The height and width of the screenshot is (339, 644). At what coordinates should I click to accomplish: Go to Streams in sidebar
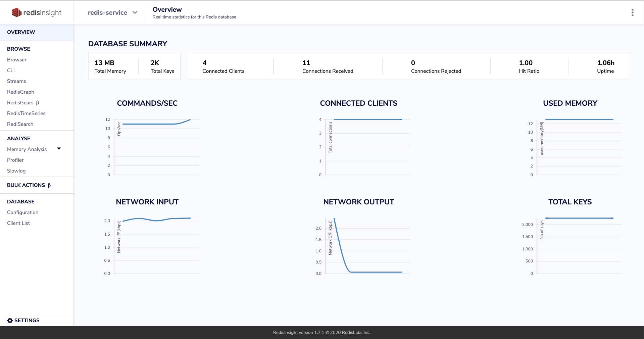(16, 81)
